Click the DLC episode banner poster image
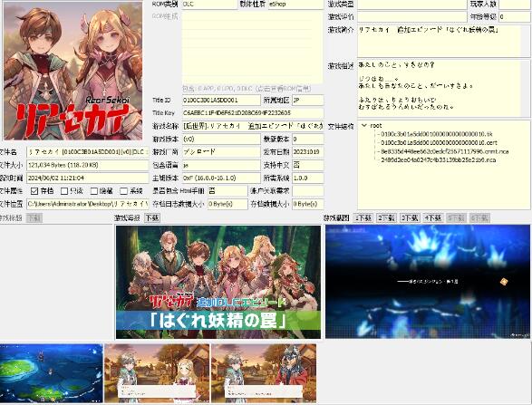 218,282
